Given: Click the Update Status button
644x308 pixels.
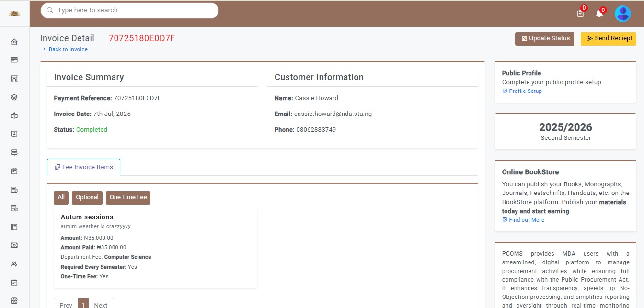Looking at the screenshot, I should [544, 39].
